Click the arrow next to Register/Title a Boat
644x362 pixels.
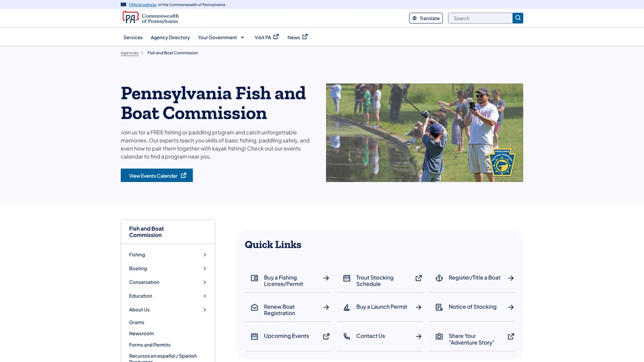511,278
